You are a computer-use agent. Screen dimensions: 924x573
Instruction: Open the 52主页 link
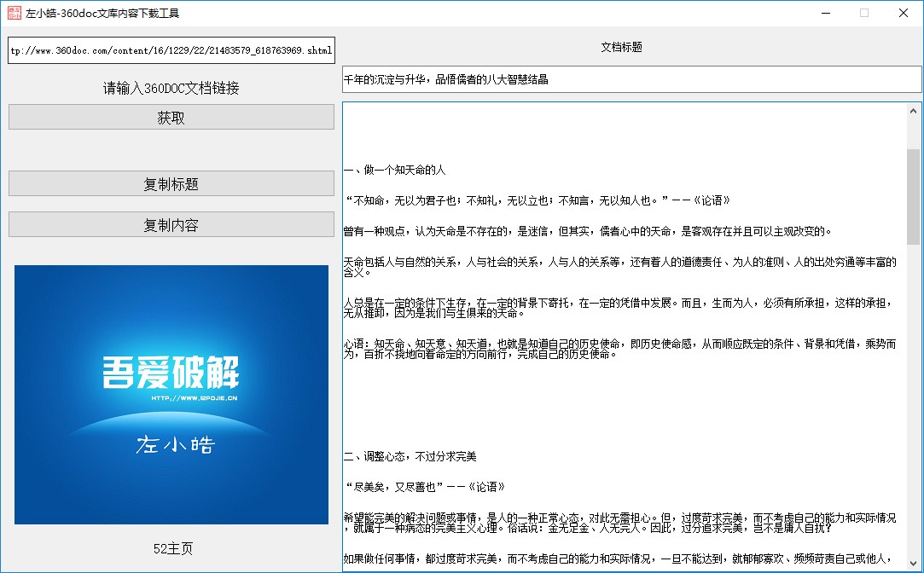(173, 548)
